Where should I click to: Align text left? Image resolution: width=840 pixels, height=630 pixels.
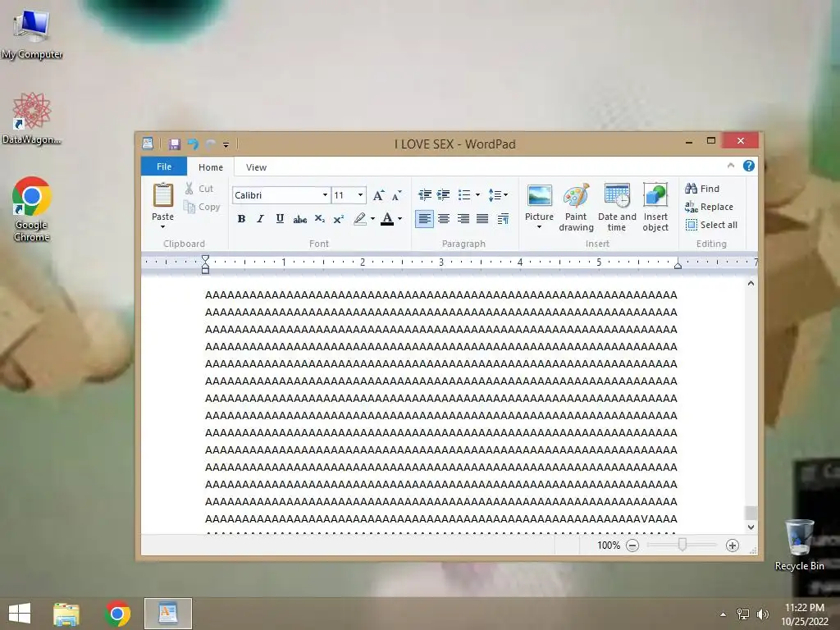click(424, 218)
